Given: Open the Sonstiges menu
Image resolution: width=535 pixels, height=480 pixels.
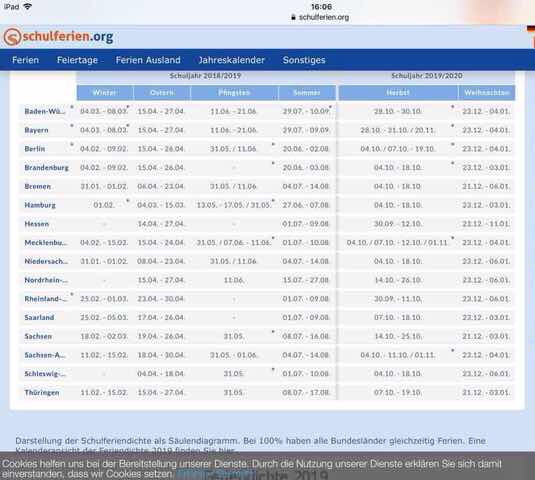Looking at the screenshot, I should pyautogui.click(x=304, y=60).
